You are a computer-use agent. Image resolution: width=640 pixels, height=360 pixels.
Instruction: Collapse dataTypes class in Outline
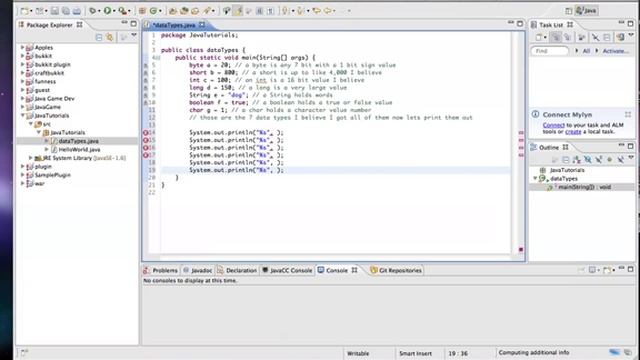tap(535, 178)
